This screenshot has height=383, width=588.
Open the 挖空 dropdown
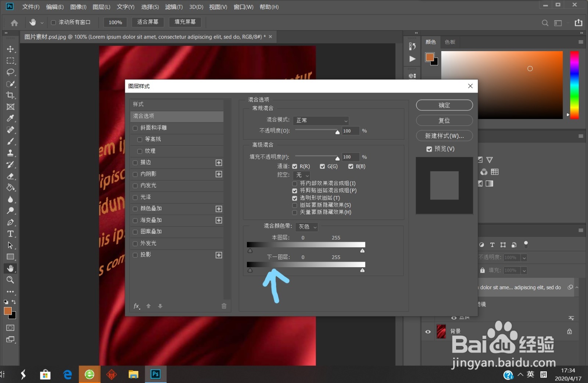[x=301, y=175]
